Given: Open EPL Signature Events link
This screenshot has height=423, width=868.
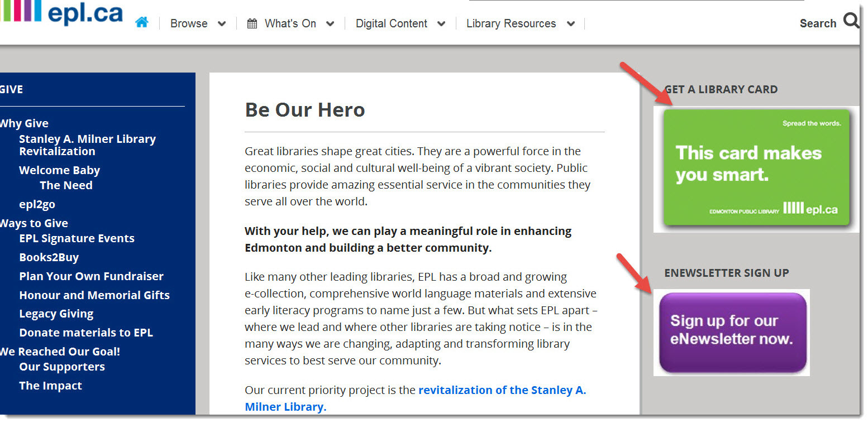Looking at the screenshot, I should pos(77,238).
